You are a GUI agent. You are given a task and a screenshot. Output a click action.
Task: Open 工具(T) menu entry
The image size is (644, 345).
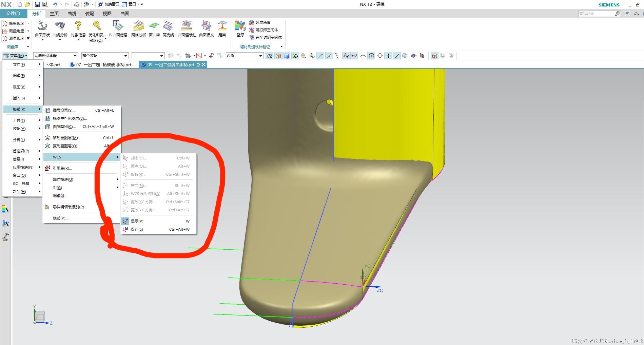[x=23, y=120]
